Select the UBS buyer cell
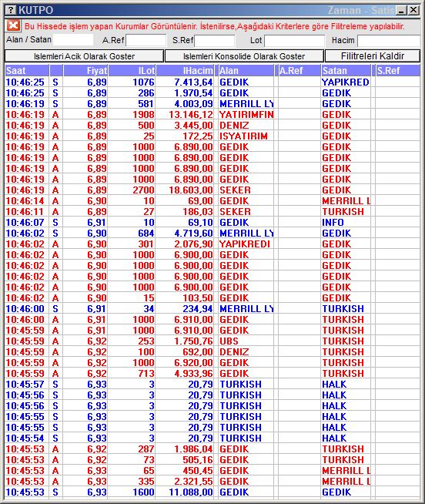This screenshot has width=425, height=504. (246, 341)
